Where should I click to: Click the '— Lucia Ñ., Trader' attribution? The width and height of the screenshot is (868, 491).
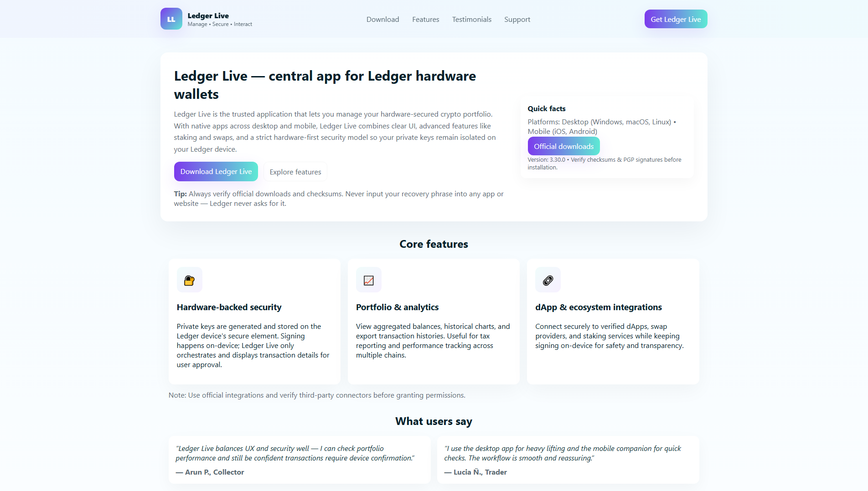click(475, 472)
